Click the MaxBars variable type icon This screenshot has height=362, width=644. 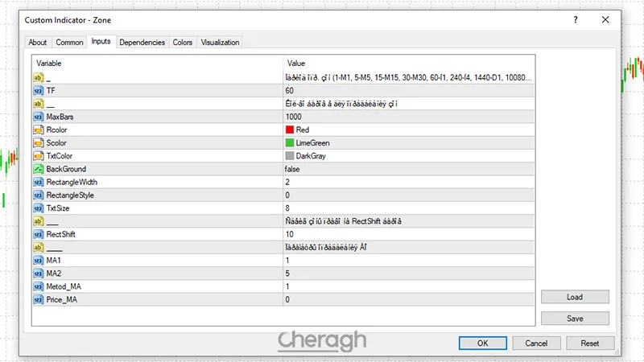(38, 117)
